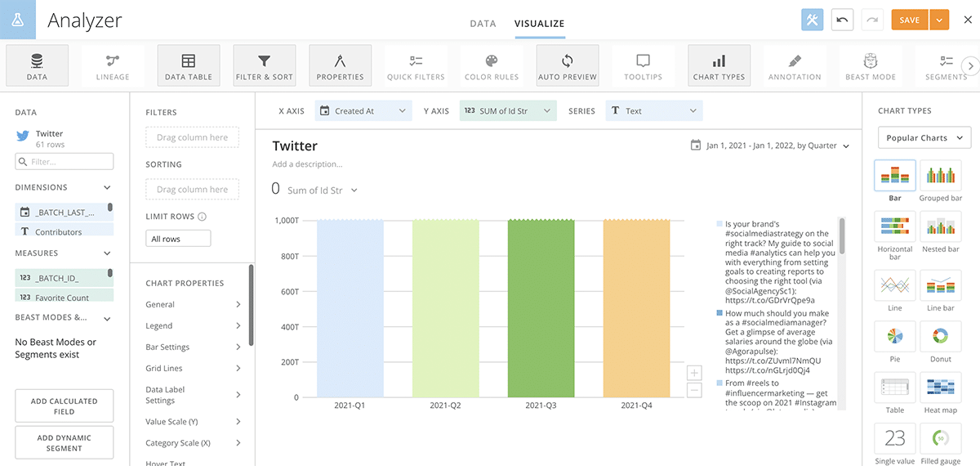The width and height of the screenshot is (980, 466).
Task: Click the data Filter search field
Action: (x=65, y=162)
